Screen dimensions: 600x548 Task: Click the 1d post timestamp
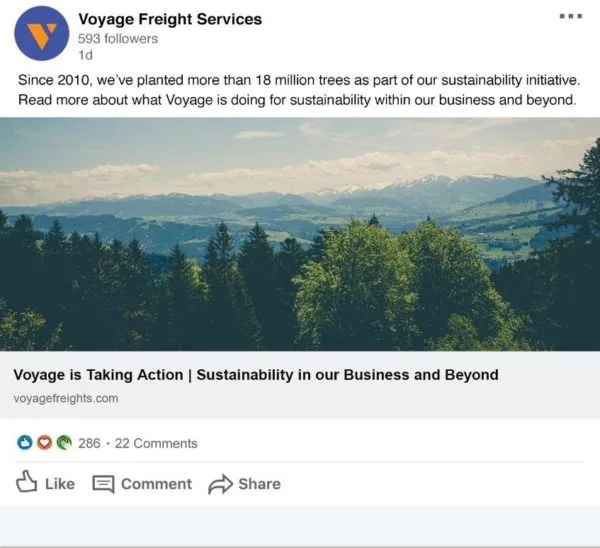[85, 56]
